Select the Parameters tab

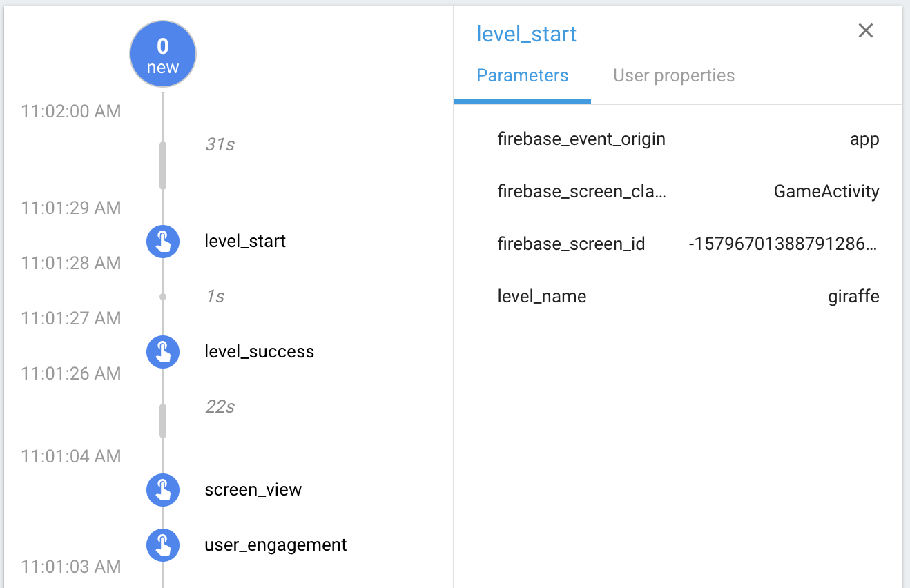522,76
